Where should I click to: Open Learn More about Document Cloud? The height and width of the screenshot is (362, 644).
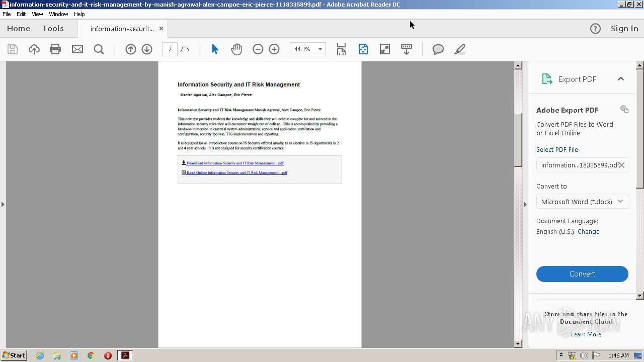pos(586,334)
